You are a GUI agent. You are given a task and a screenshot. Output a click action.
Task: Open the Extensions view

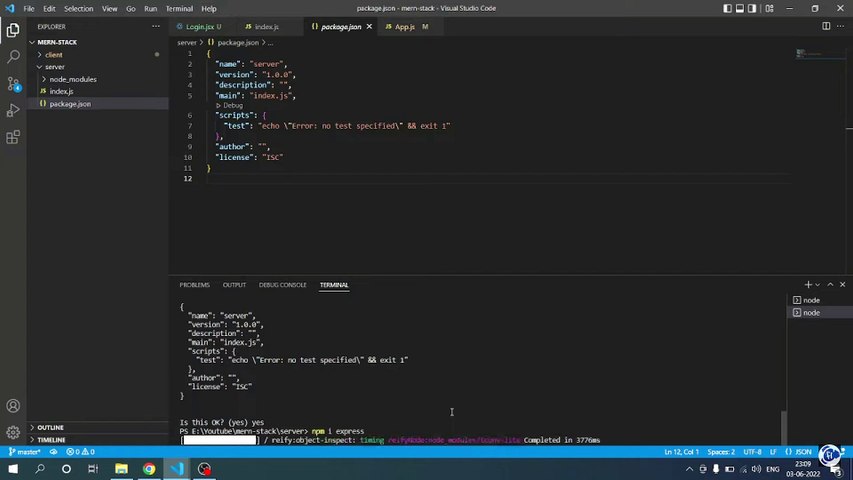13,137
